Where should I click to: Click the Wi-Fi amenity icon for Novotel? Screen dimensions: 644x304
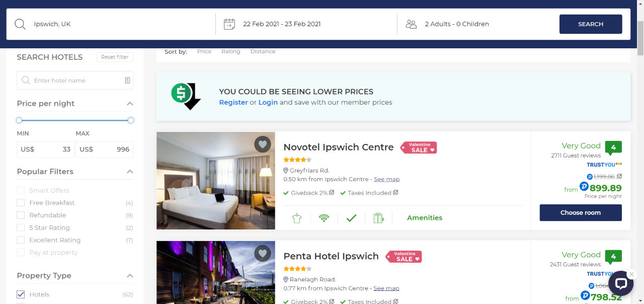point(324,218)
